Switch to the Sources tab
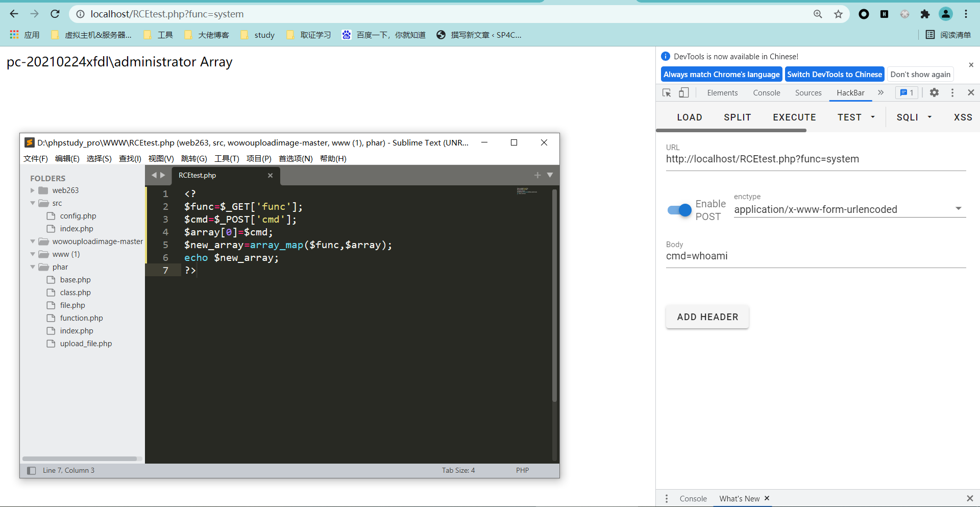The height and width of the screenshot is (507, 980). tap(808, 93)
